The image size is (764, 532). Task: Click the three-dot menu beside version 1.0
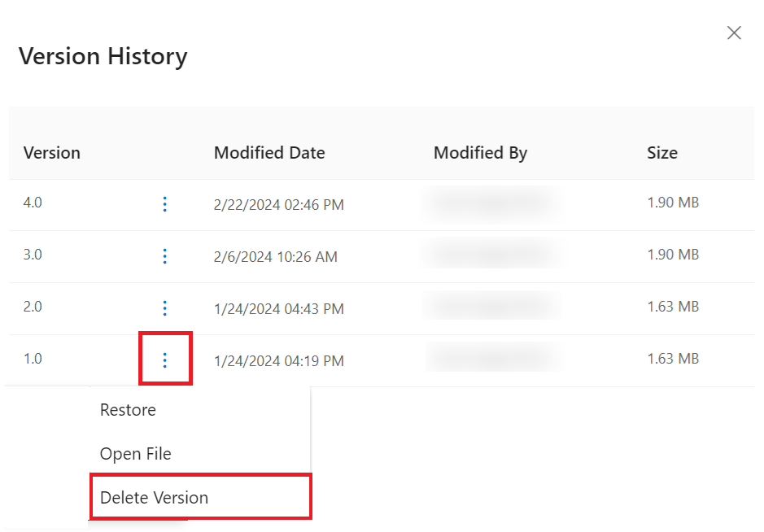point(165,359)
